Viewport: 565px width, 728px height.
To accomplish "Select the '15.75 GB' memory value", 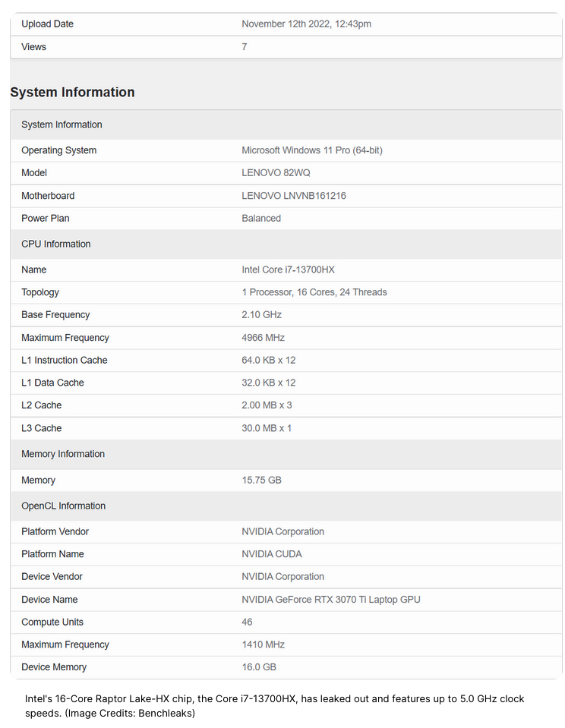I will pos(261,481).
